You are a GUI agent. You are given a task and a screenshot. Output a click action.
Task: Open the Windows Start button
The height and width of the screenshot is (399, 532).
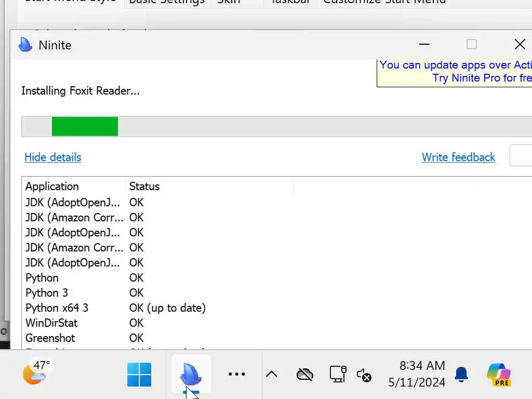pos(139,375)
